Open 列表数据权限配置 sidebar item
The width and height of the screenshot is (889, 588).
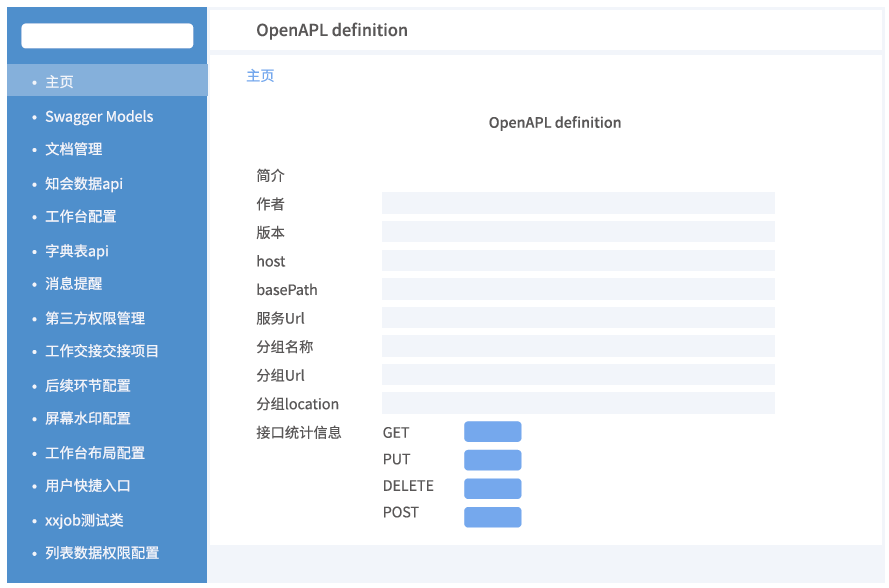(102, 552)
